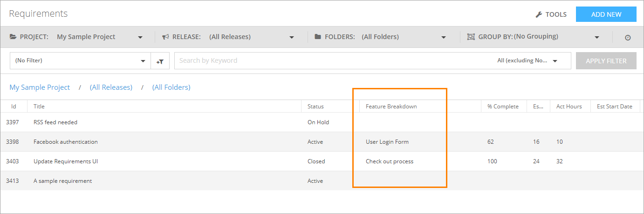
Task: Click the All Releases breadcrumb link
Action: pyautogui.click(x=111, y=87)
